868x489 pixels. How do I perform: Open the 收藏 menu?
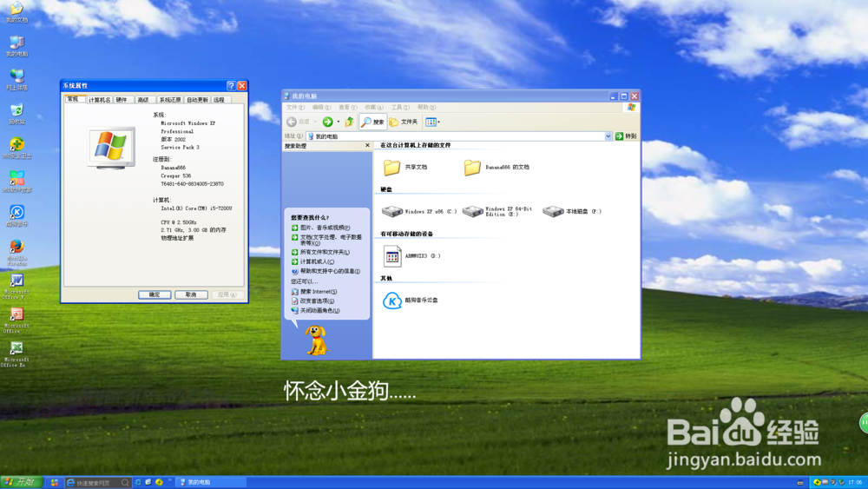[374, 108]
